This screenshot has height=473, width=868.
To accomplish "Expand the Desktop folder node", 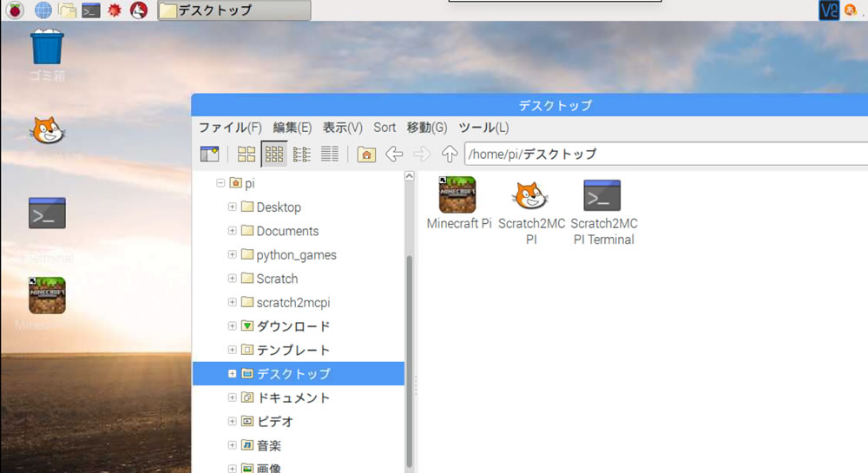I will coord(232,207).
